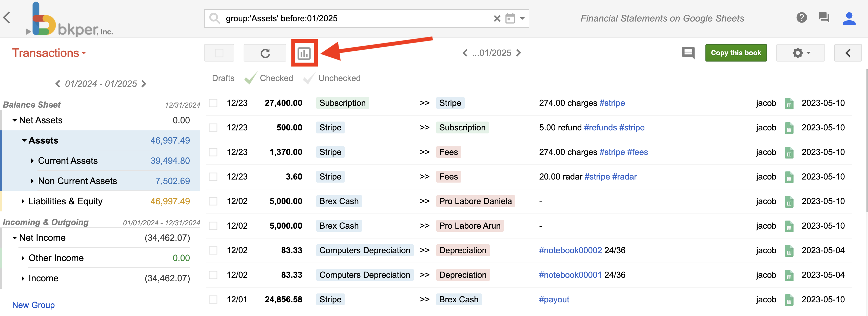Clear the search query with X

click(x=497, y=18)
